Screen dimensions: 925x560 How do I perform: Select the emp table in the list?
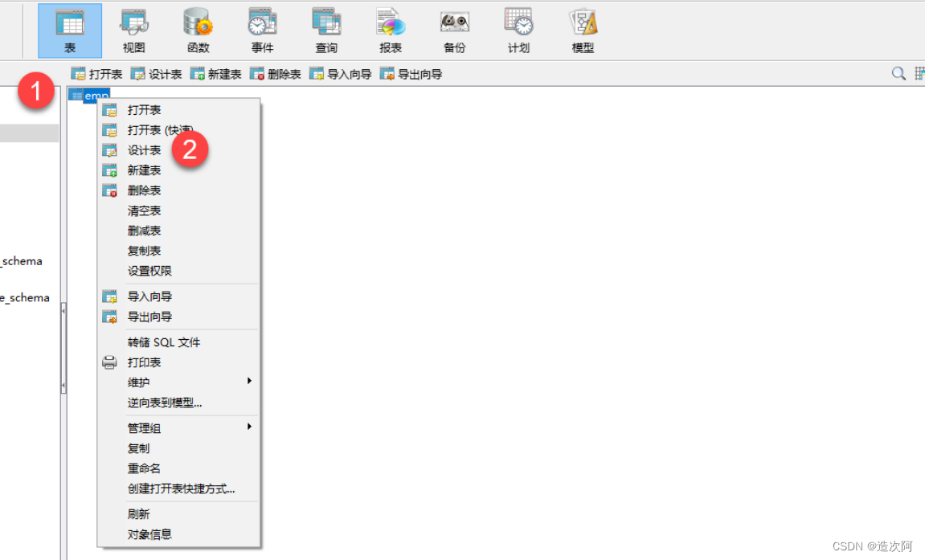[90, 95]
